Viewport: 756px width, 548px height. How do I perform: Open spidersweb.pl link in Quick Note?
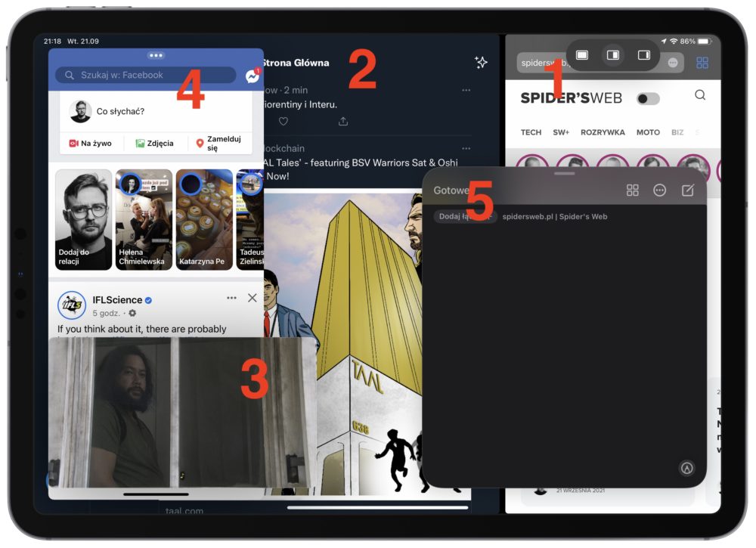tap(554, 217)
